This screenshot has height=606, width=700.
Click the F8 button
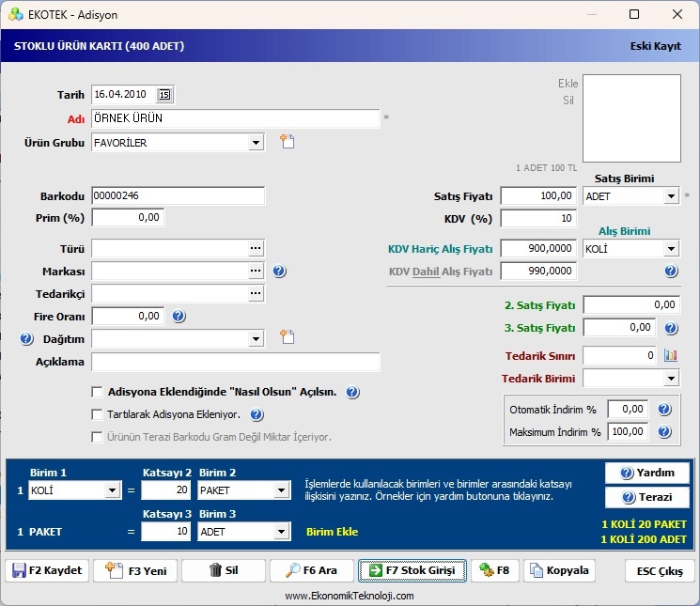[x=495, y=570]
